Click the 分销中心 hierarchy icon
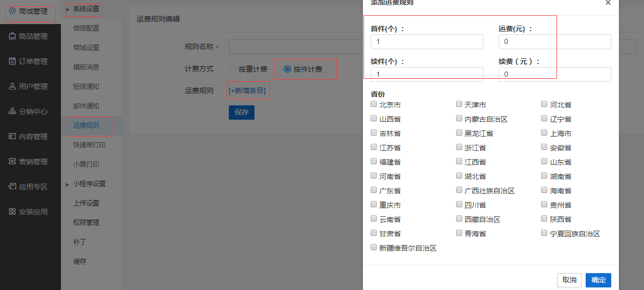644x290 pixels. pos(13,111)
